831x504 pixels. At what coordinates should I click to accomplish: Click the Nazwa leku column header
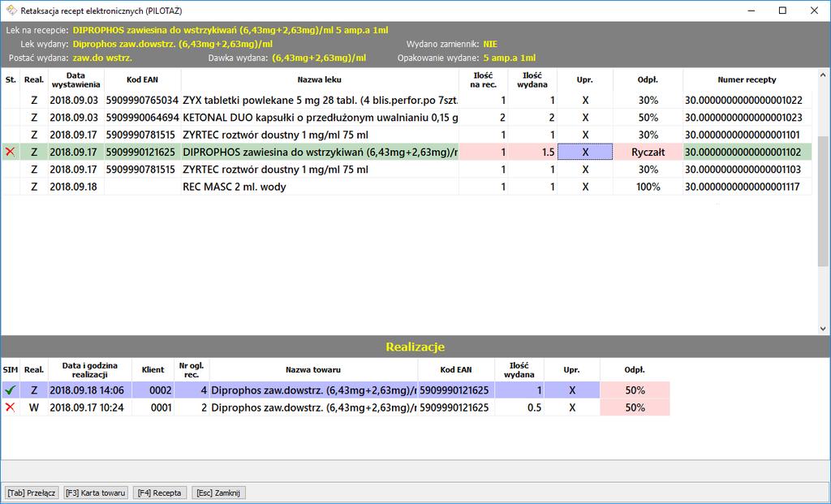click(x=320, y=80)
